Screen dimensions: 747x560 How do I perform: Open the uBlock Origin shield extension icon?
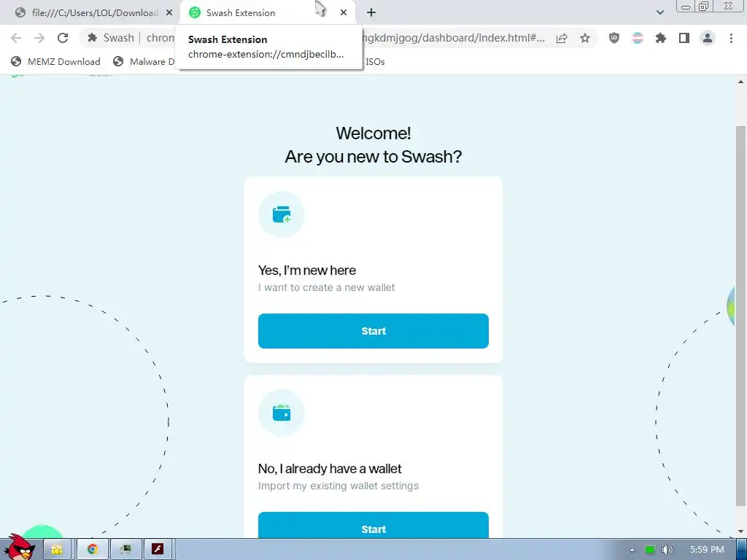(614, 38)
